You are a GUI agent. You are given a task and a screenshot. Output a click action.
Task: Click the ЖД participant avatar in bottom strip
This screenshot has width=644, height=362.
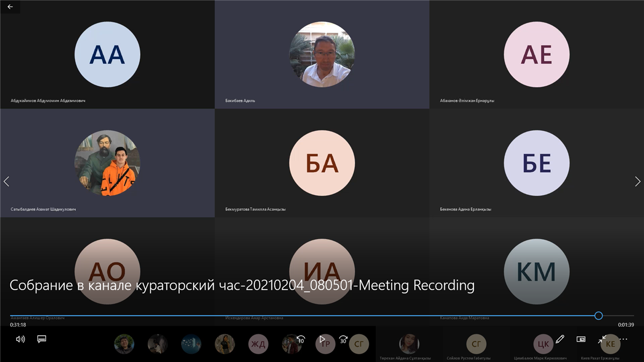pos(259,344)
